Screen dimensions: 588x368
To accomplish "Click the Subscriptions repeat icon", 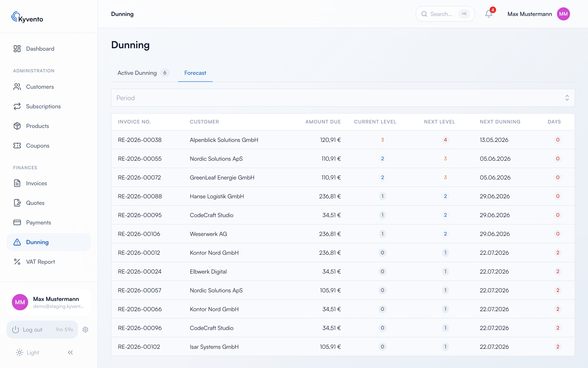I will 17,106.
